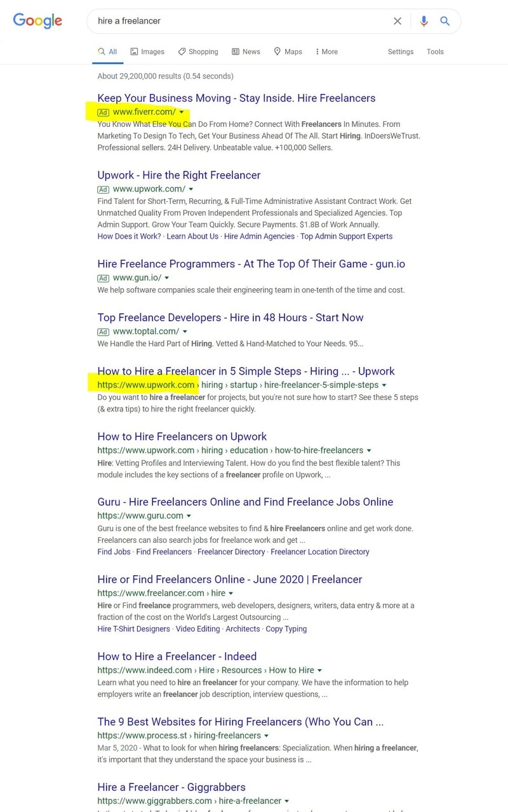This screenshot has width=508, height=812.
Task: Click the Google logo
Action: [x=37, y=20]
